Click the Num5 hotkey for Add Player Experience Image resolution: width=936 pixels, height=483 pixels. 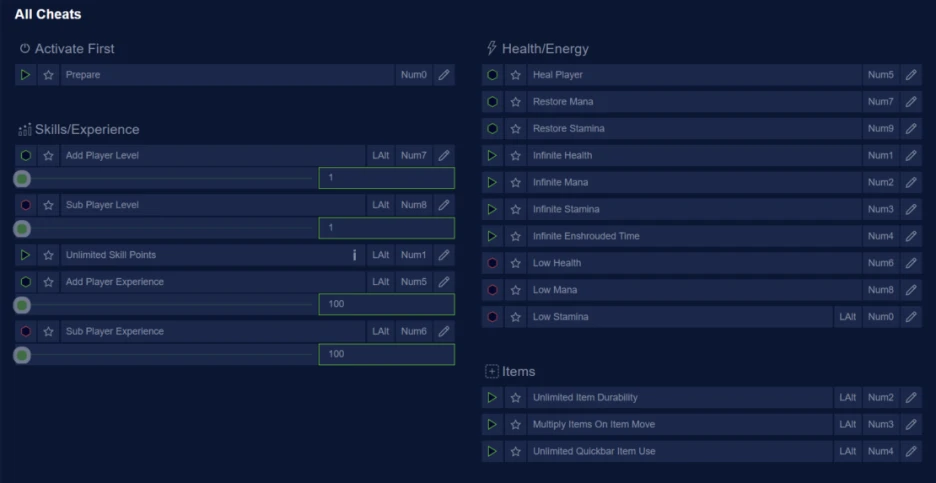413,282
